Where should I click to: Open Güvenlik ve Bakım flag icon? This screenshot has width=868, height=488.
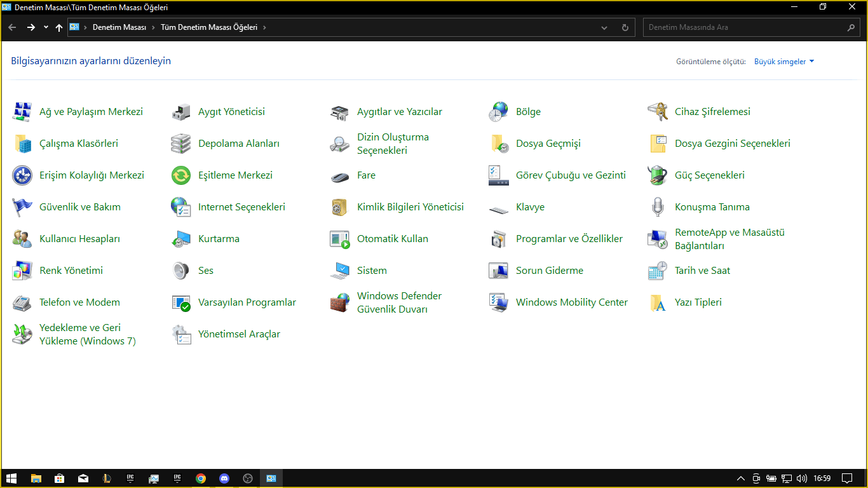coord(22,207)
